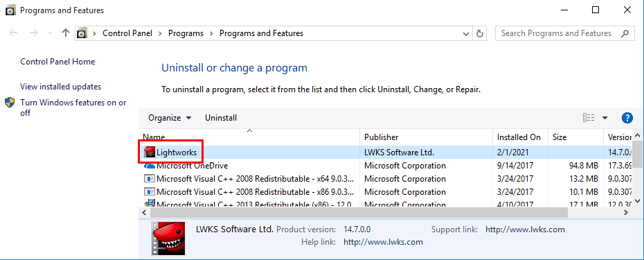Open Turn Windows features on or off
644x260 pixels.
[x=73, y=107]
